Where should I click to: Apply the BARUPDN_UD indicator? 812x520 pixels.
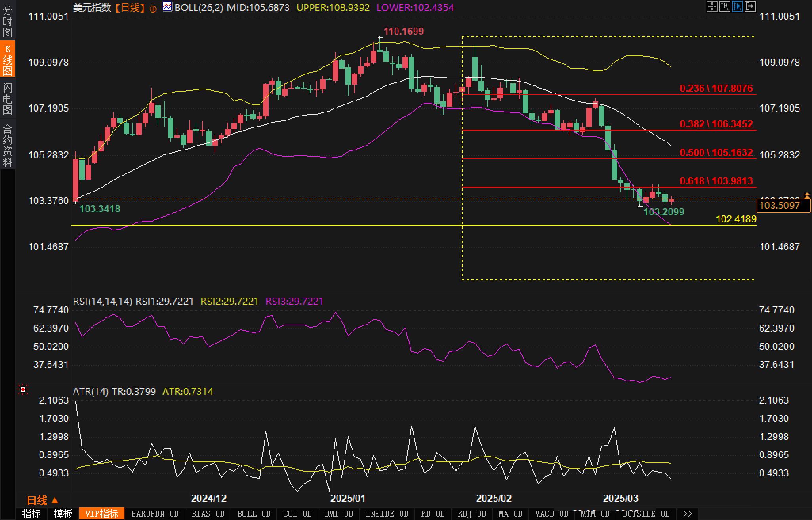[x=155, y=514]
